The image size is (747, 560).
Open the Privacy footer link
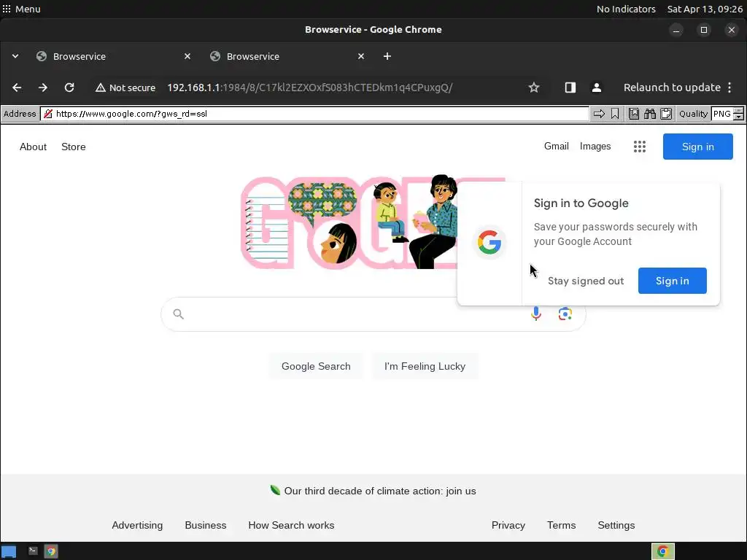pyautogui.click(x=508, y=525)
